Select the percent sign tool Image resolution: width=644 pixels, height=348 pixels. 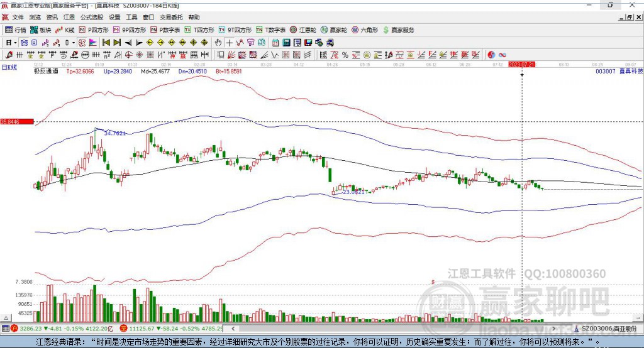coord(345,55)
